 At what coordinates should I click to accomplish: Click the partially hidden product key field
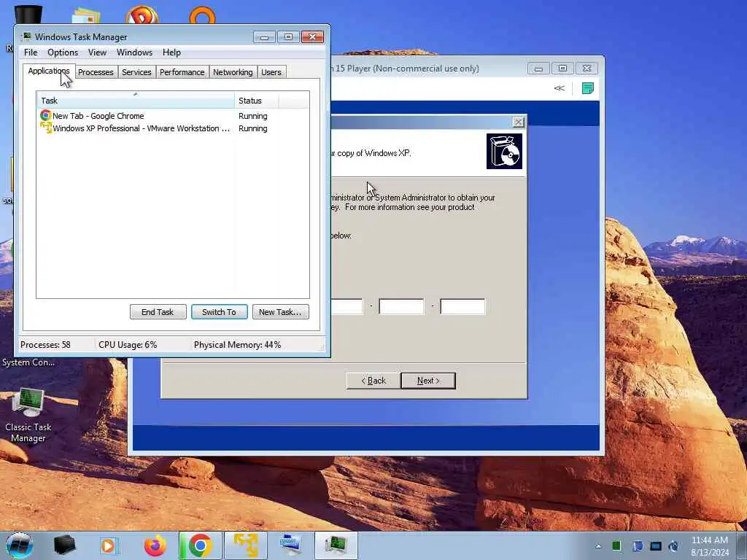(x=347, y=307)
